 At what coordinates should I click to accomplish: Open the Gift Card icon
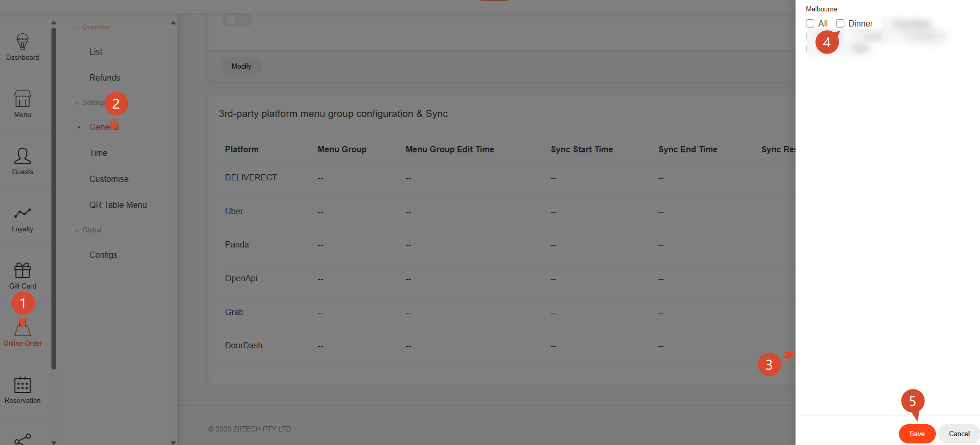coord(22,270)
